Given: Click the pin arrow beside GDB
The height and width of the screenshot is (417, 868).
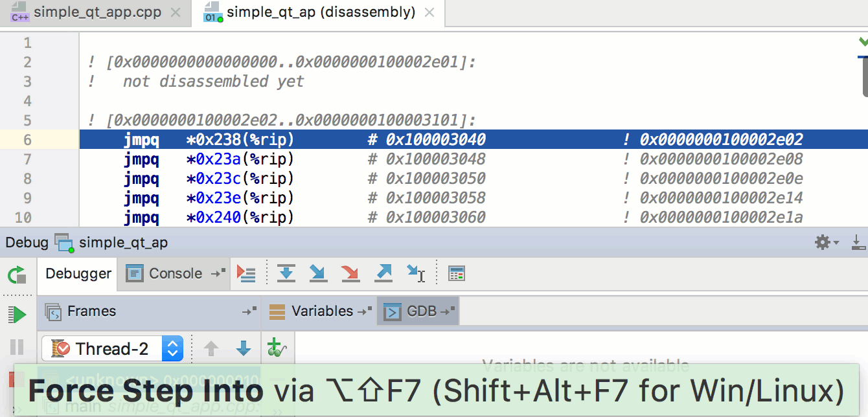Looking at the screenshot, I should 447,311.
